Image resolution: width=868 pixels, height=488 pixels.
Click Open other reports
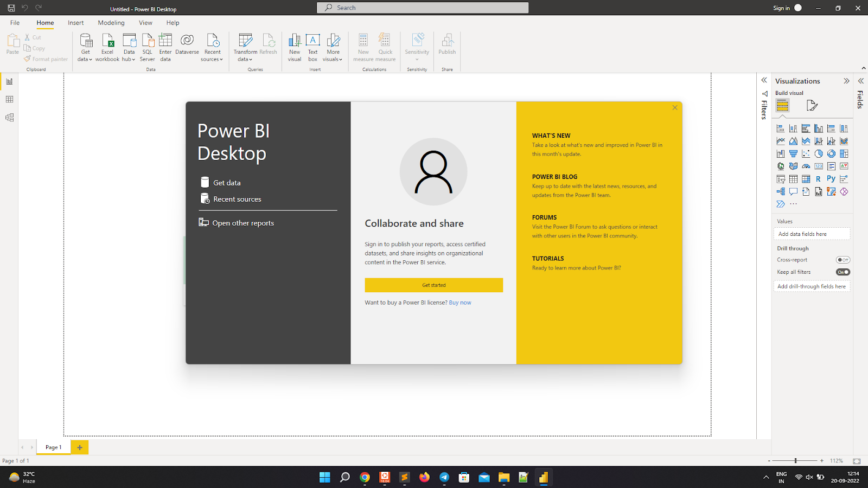pos(237,223)
